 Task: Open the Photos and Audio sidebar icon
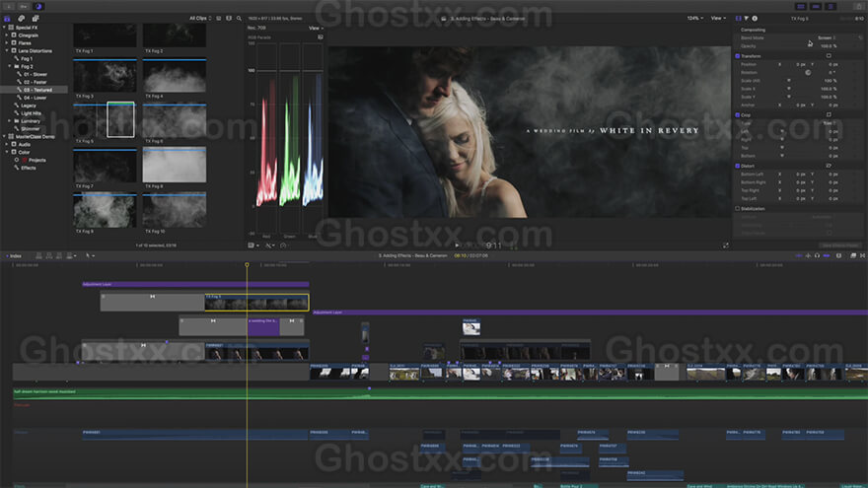pos(21,19)
